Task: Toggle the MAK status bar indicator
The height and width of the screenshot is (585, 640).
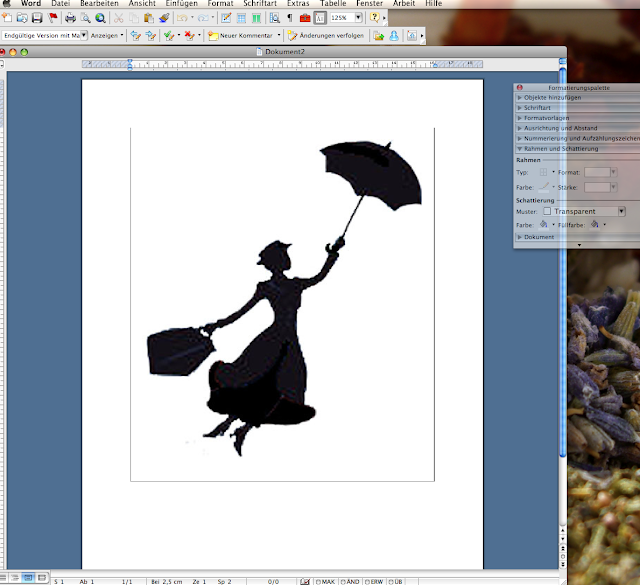Action: [326, 582]
